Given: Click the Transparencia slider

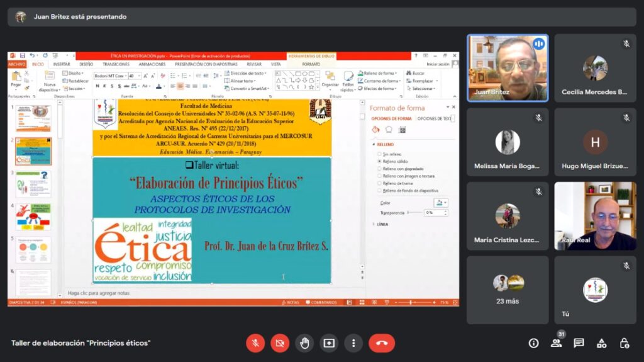Looking at the screenshot, I should tap(415, 213).
